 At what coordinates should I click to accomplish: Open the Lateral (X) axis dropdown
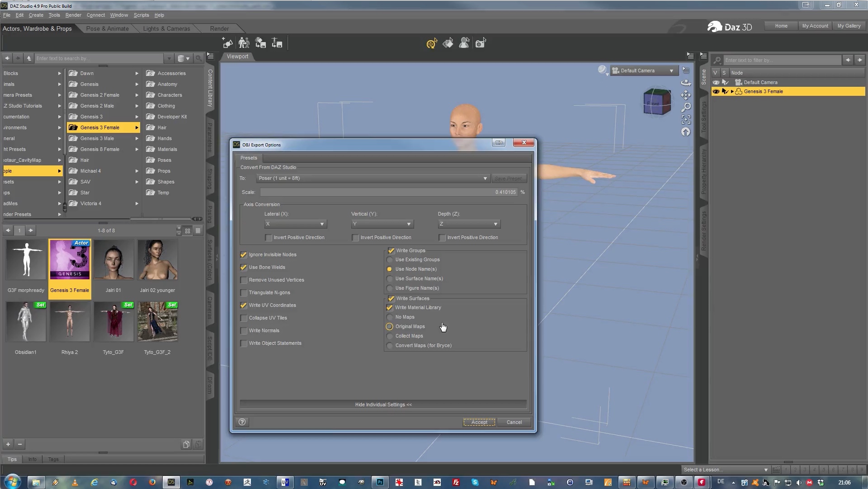click(295, 224)
